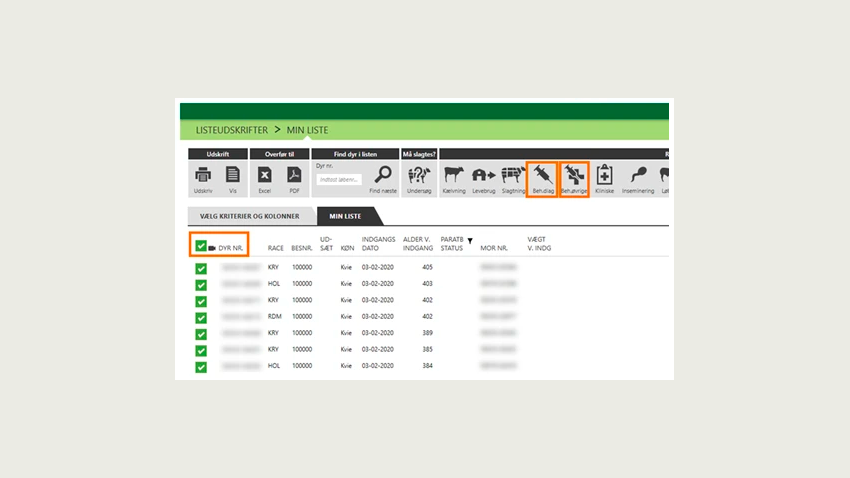Click the Inseminering icon

pyautogui.click(x=638, y=175)
